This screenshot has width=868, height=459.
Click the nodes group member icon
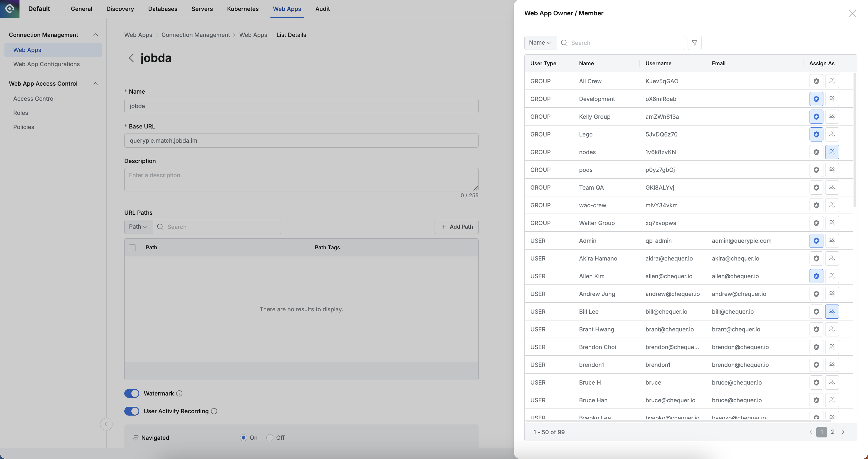click(832, 152)
